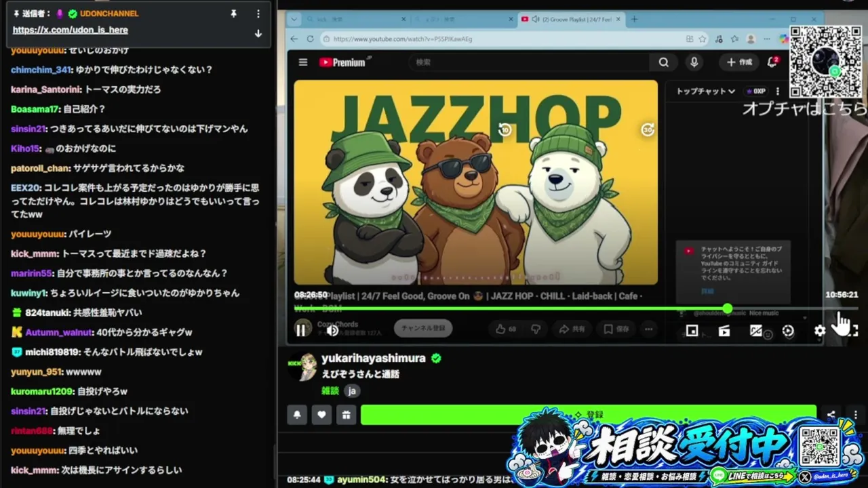Image resolution: width=868 pixels, height=488 pixels.
Task: Enable picture-in-picture for the stream
Action: coord(692,331)
